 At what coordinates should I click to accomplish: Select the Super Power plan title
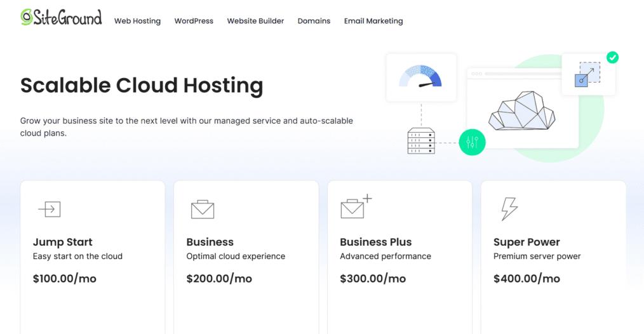tap(527, 242)
